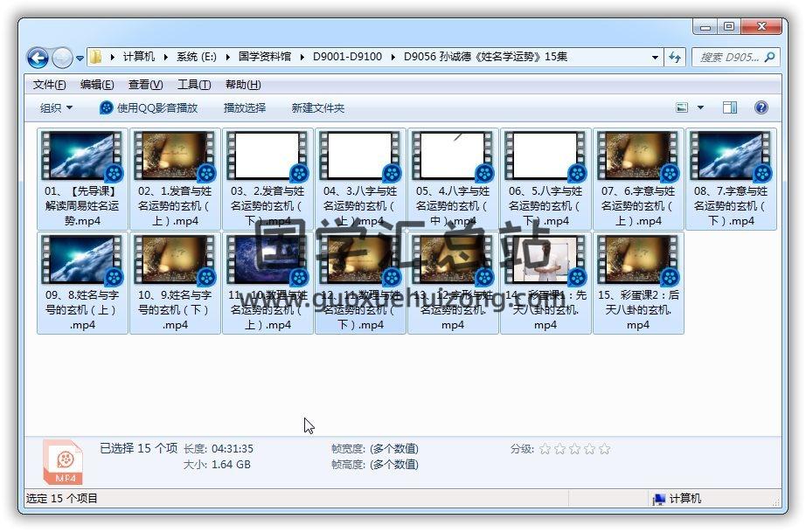The image size is (806, 532).
Task: Click the help question mark icon
Action: (761, 107)
